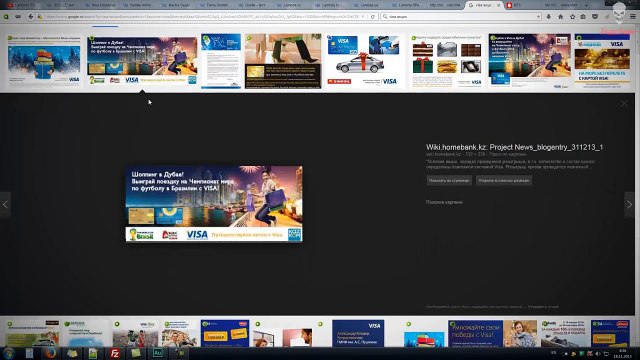
Task: Click the volume icon in system tray
Action: (598, 354)
